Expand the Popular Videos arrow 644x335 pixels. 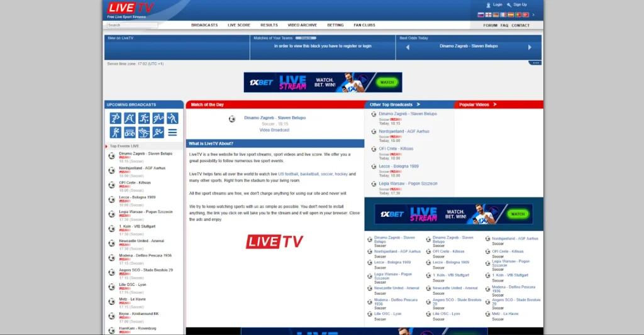point(494,104)
